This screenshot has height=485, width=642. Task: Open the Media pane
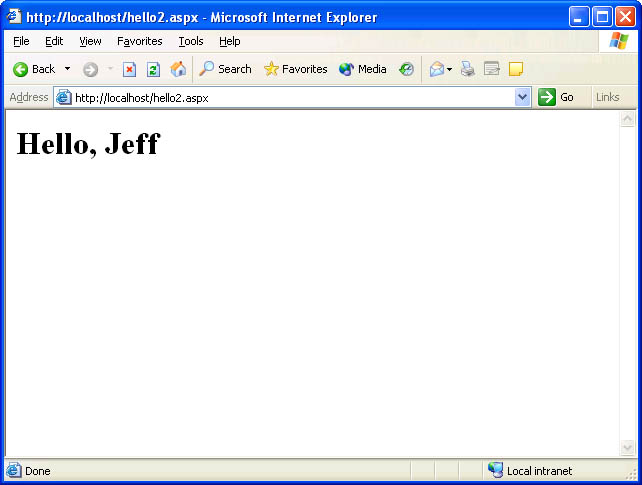[362, 69]
